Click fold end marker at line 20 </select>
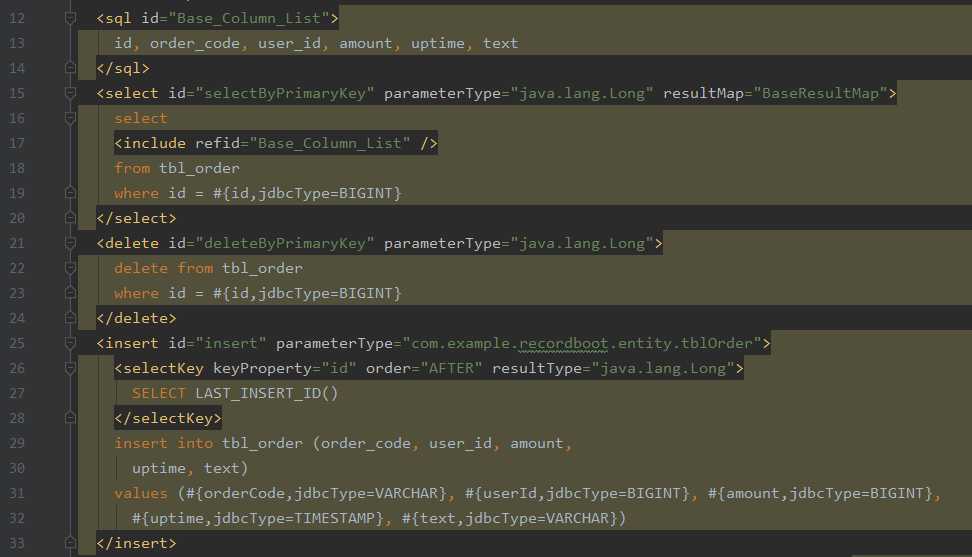 click(x=70, y=218)
